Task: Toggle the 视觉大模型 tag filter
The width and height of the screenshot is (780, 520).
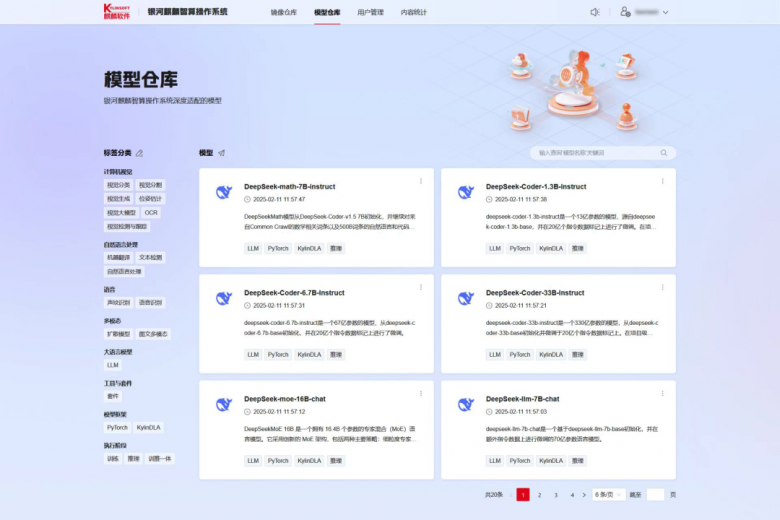Action: click(x=121, y=212)
